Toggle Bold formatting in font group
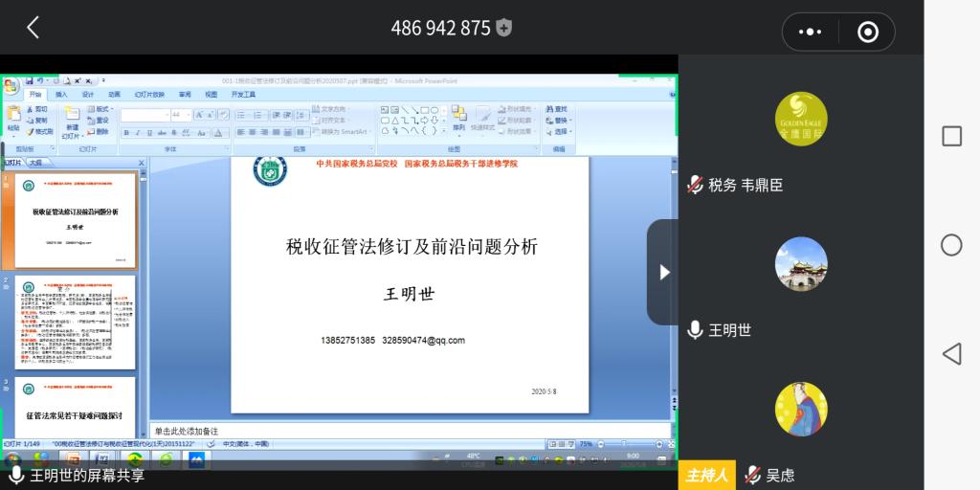 125,132
